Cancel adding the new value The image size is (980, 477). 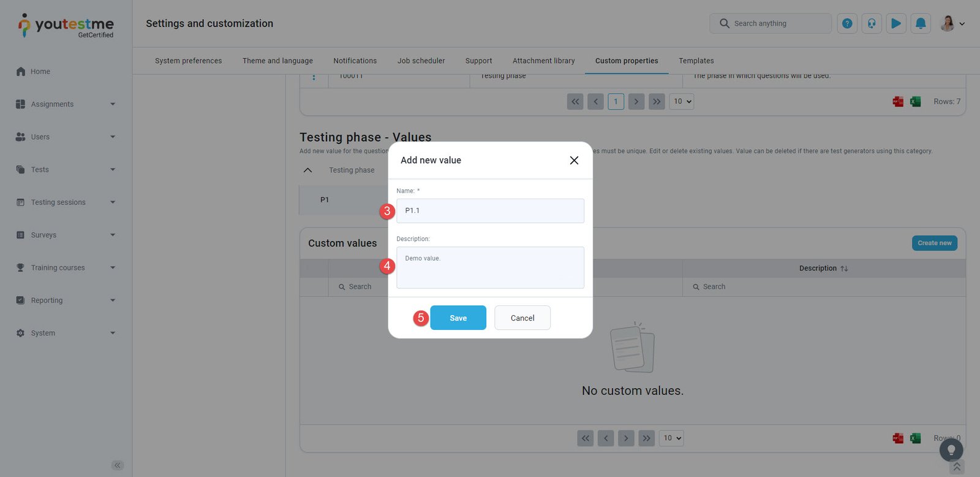(x=522, y=318)
